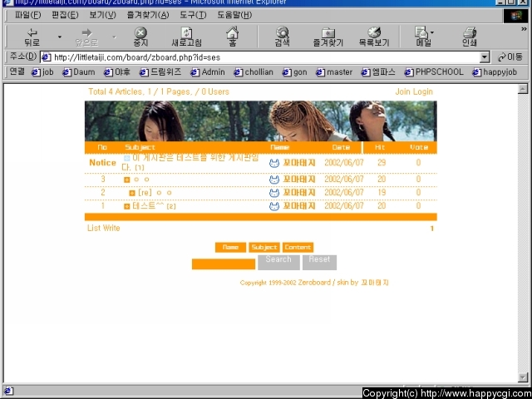Viewport: 532px width, 399px height.
Task: Click the Date column header
Action: (341, 147)
